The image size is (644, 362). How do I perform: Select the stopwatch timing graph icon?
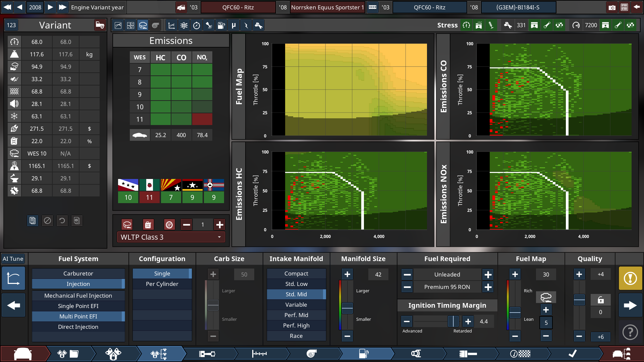click(x=197, y=25)
